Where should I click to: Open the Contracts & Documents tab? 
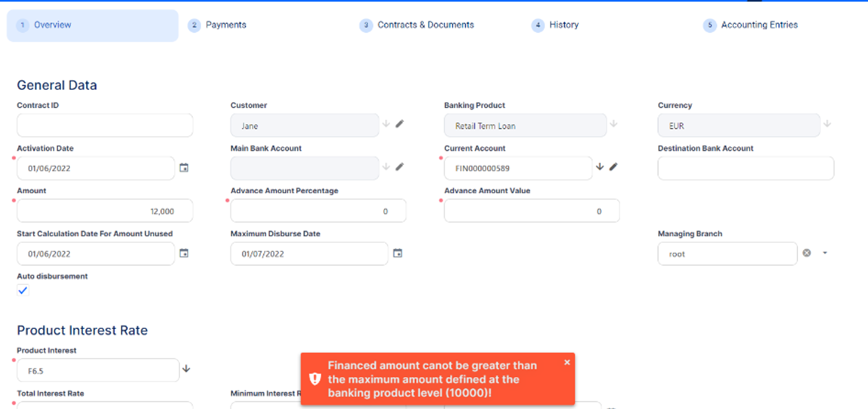coord(425,25)
